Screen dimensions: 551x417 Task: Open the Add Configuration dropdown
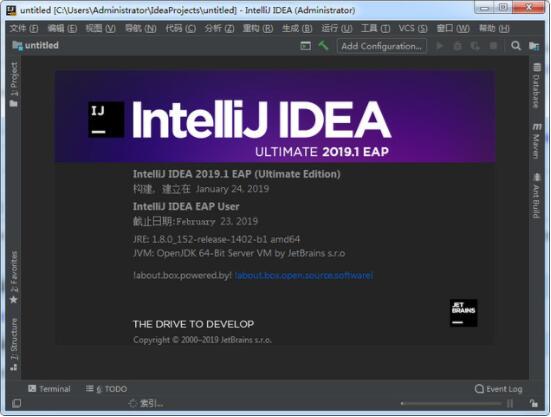tap(382, 46)
